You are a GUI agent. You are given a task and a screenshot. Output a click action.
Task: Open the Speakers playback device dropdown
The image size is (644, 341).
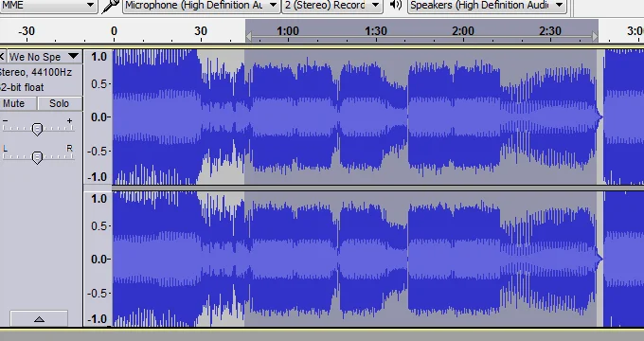[487, 6]
